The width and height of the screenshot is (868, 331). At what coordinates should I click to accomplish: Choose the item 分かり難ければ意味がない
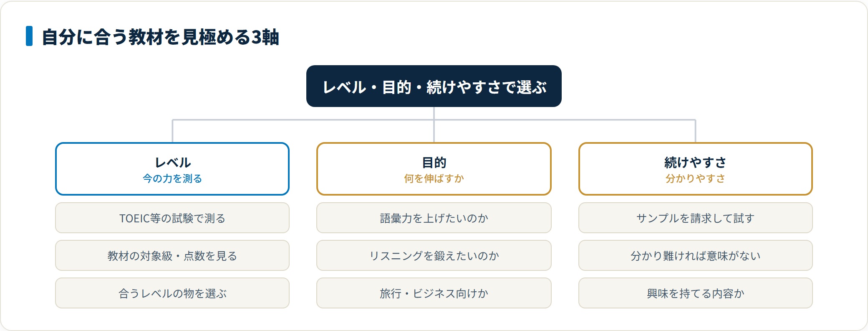(696, 255)
